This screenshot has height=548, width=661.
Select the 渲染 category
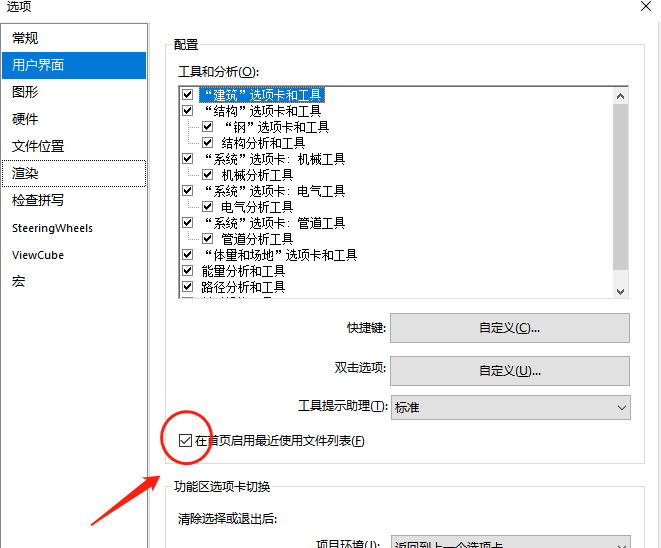(74, 173)
